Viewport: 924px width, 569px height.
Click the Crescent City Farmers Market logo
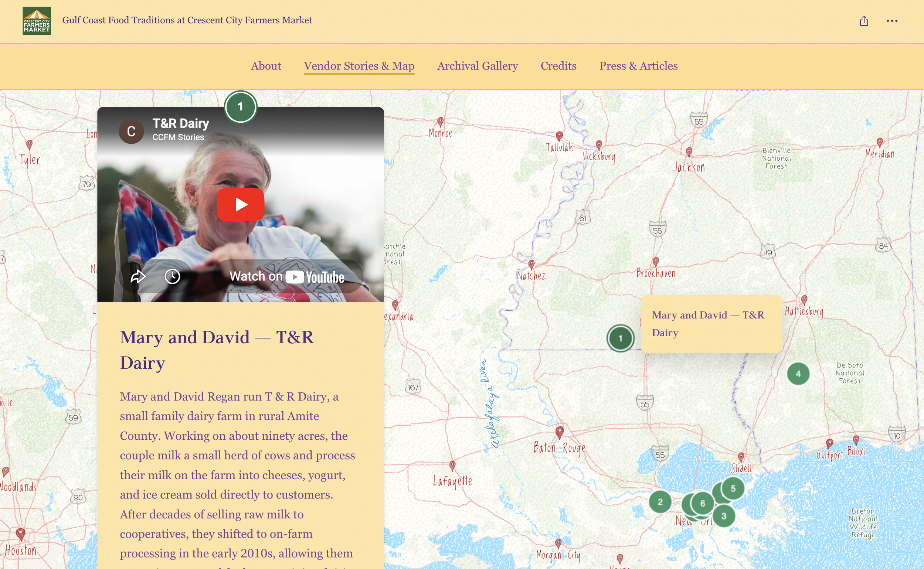point(37,21)
